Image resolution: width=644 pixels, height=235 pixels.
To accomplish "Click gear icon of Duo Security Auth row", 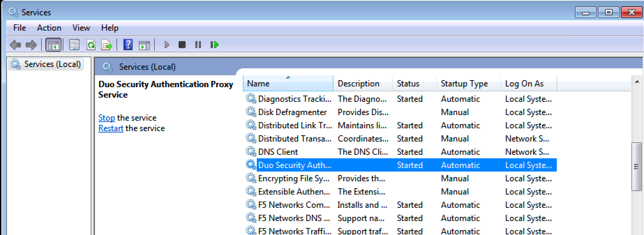I will click(251, 165).
